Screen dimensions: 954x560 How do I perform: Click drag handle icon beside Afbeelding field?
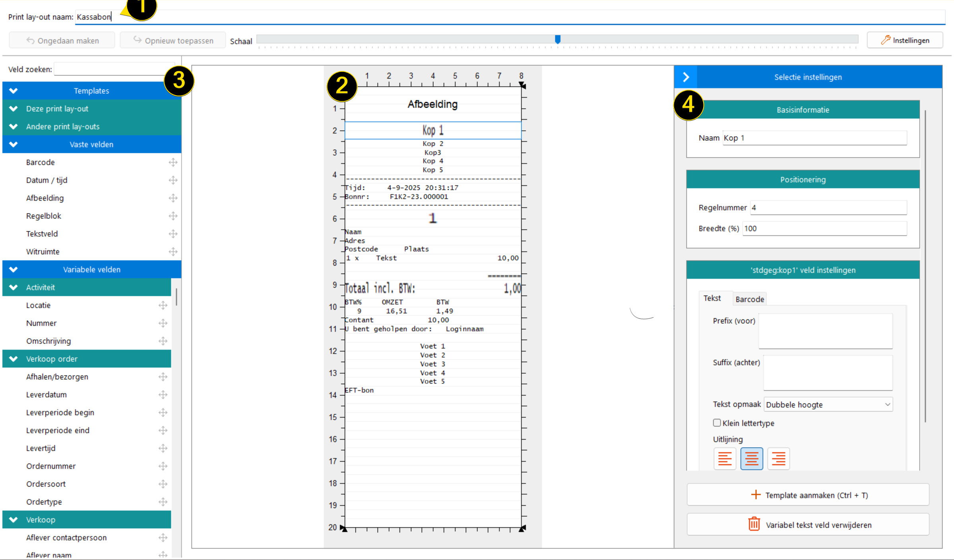tap(173, 198)
